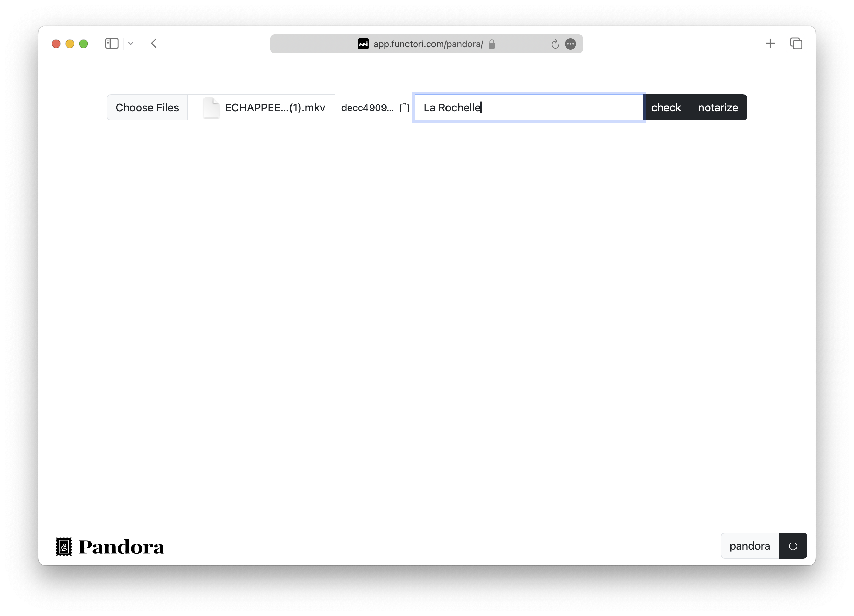
Task: Expand the chevron next to the sidebar button
Action: [x=131, y=44]
